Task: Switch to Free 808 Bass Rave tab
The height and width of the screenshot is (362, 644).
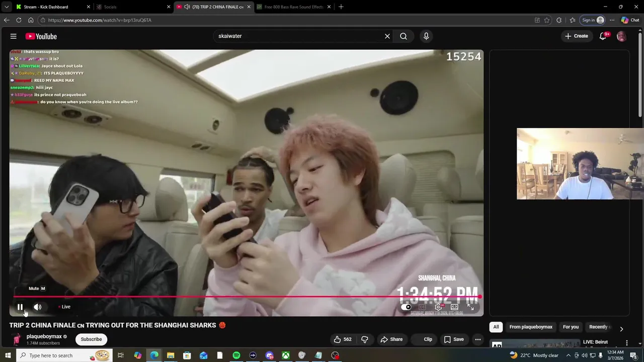Action: pos(294,7)
